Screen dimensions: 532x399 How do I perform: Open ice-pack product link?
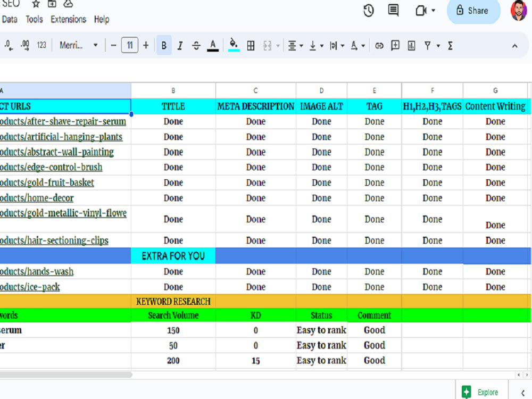click(x=30, y=287)
